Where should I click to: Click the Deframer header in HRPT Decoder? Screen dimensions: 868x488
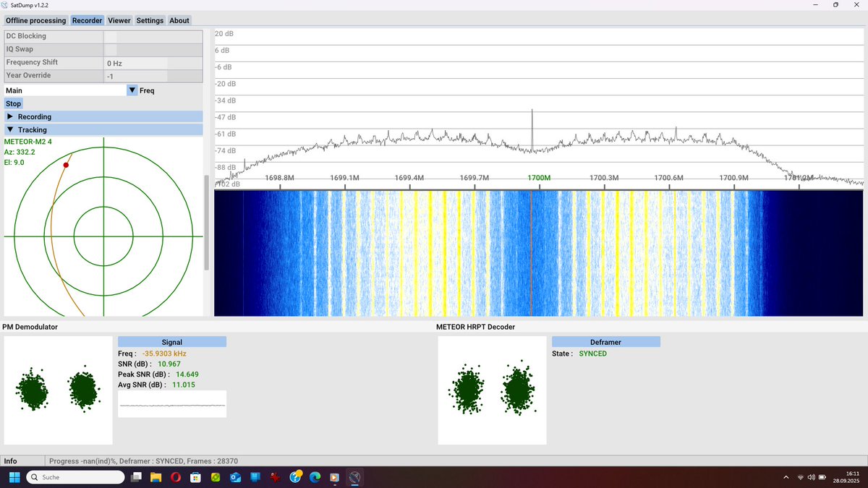click(x=606, y=342)
